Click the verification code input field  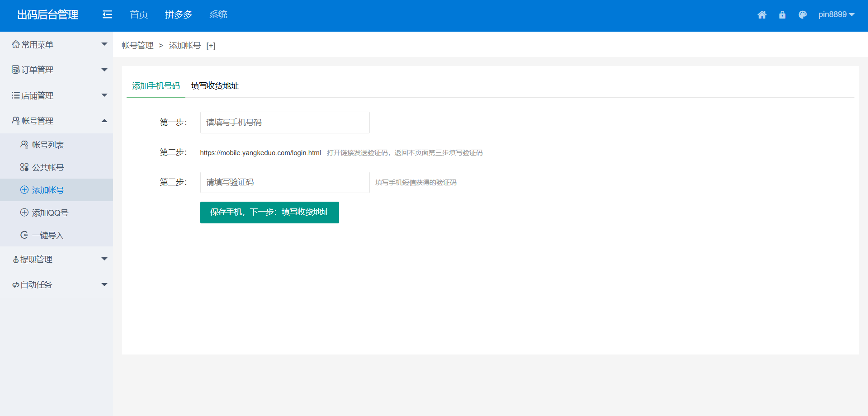(285, 182)
